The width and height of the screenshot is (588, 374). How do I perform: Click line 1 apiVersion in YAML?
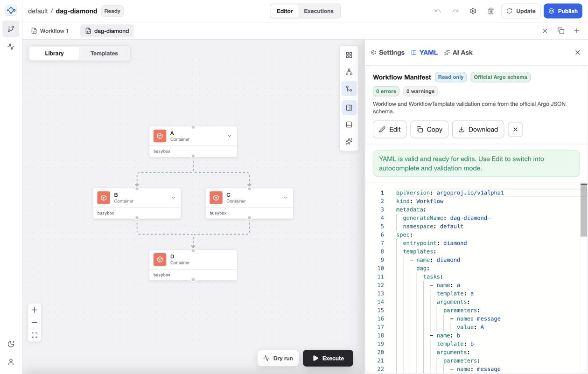pyautogui.click(x=450, y=193)
